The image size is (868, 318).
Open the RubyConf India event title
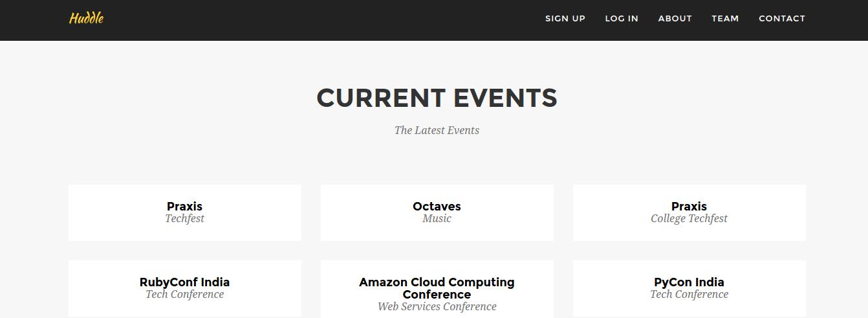pyautogui.click(x=184, y=282)
